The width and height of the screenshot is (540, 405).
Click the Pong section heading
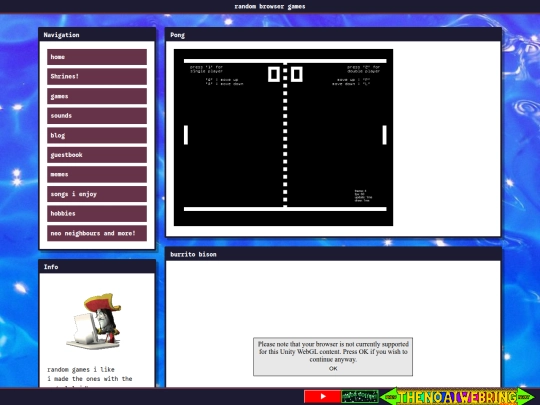pyautogui.click(x=177, y=35)
